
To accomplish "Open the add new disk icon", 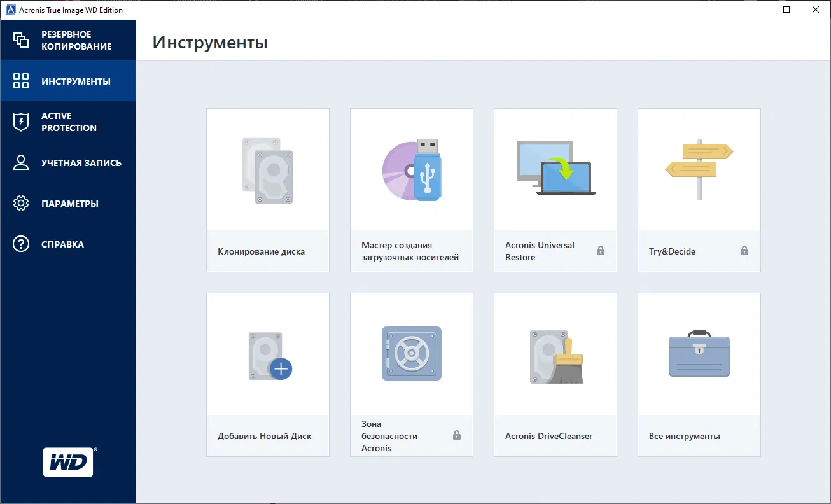I will pos(270,356).
